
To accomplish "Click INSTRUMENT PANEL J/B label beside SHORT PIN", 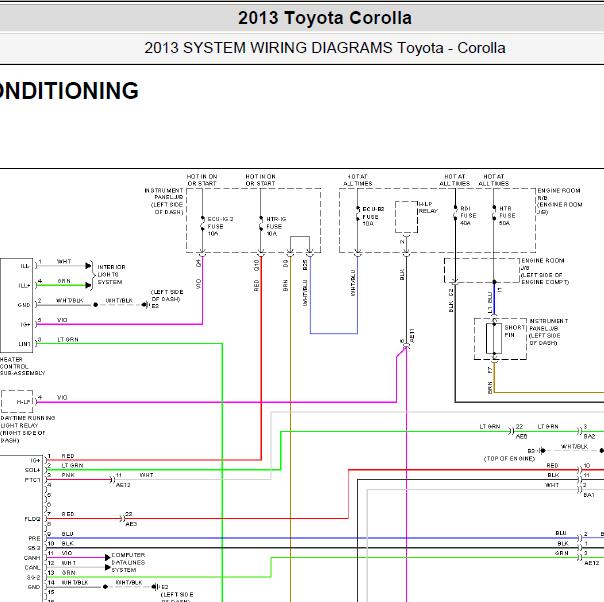I will (549, 332).
